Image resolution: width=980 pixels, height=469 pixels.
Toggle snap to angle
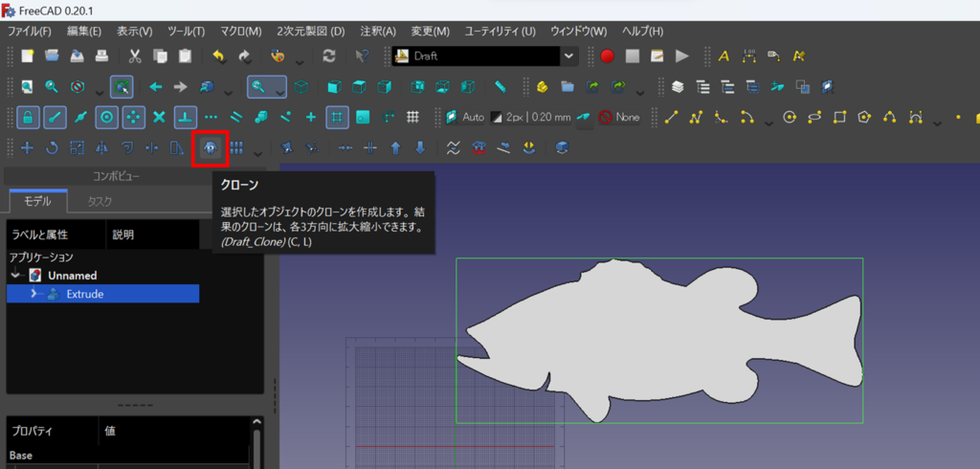pos(133,117)
